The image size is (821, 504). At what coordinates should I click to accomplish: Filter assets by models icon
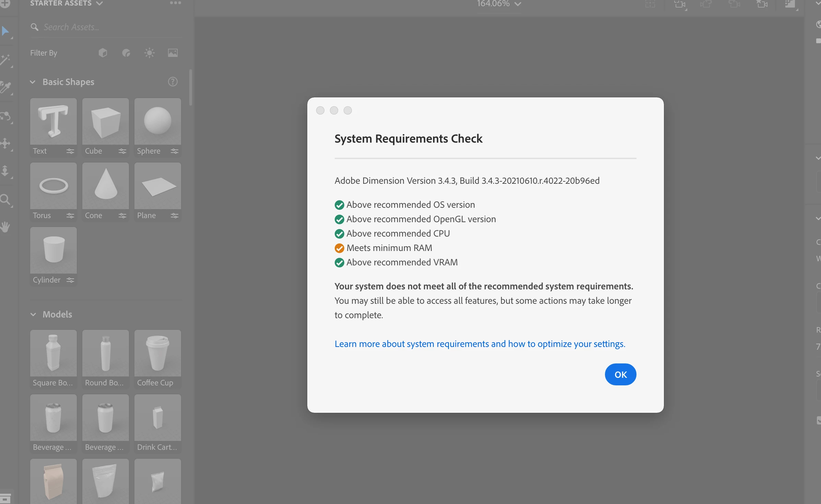tap(103, 53)
